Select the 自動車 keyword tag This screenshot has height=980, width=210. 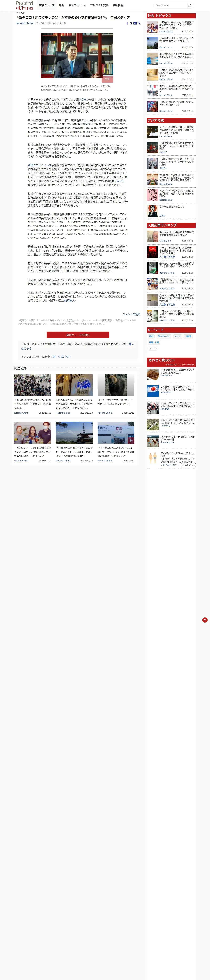coord(188,337)
